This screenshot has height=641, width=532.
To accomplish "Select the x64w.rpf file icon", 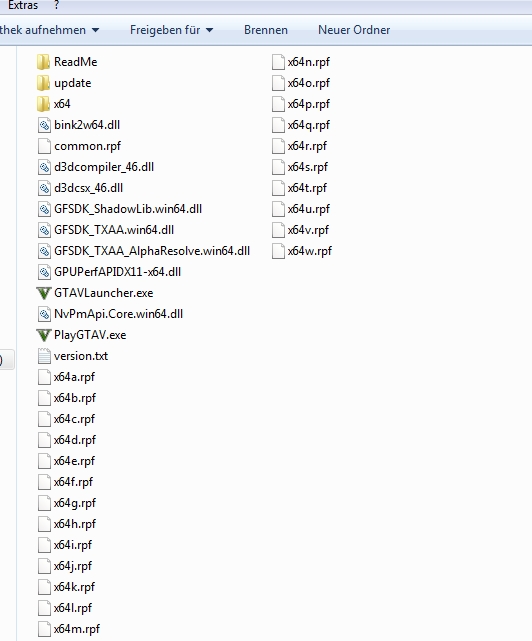I will (278, 251).
